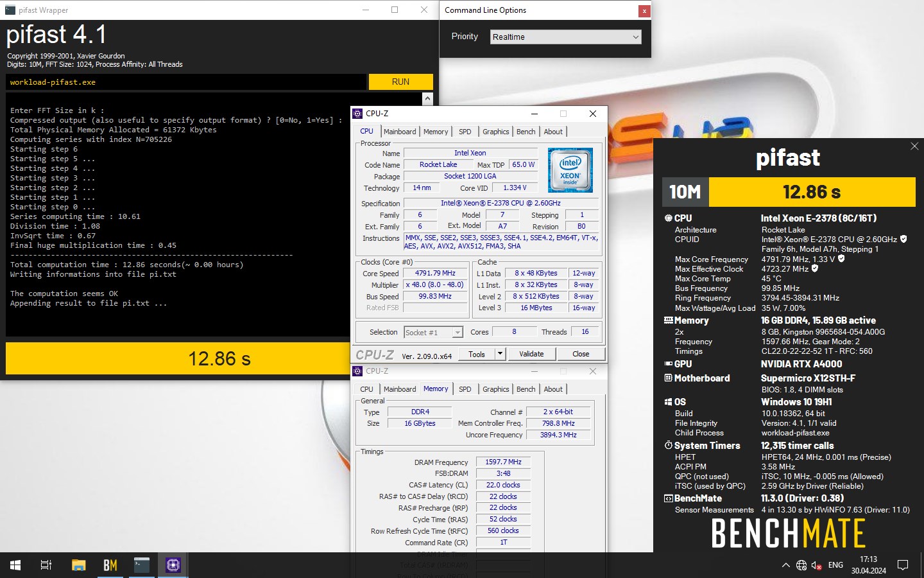Open BenchMate from the taskbar
The image size is (924, 578).
point(110,565)
